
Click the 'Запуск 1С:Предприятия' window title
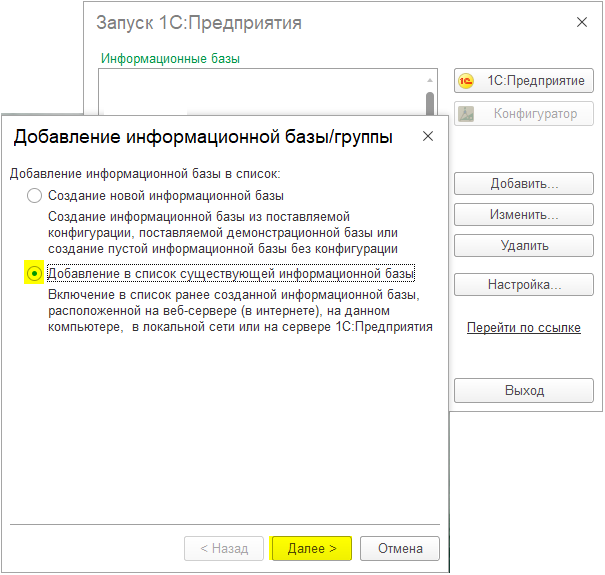click(x=198, y=22)
